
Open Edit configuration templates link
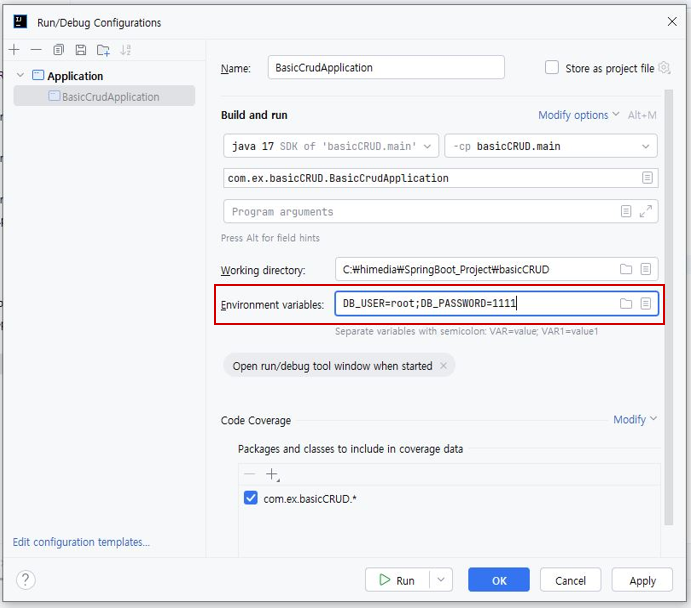(x=81, y=544)
